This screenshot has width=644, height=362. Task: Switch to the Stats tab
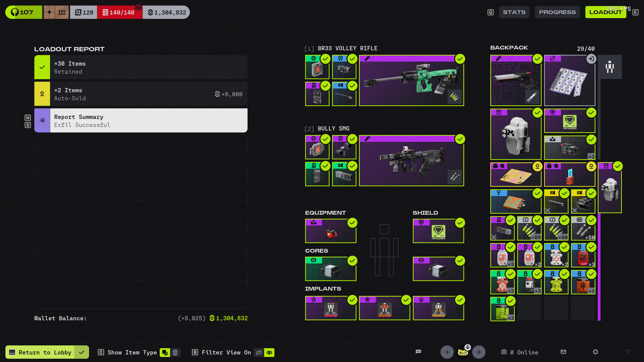514,12
